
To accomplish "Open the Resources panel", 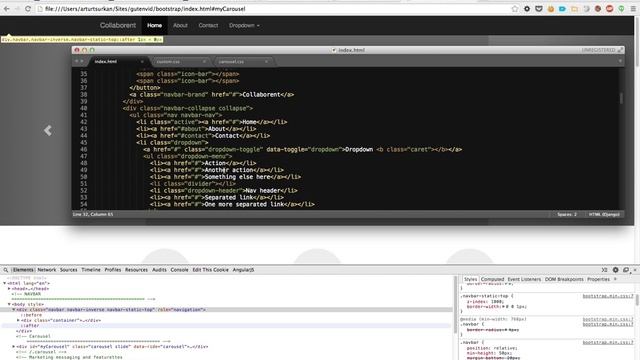I will pos(136,270).
